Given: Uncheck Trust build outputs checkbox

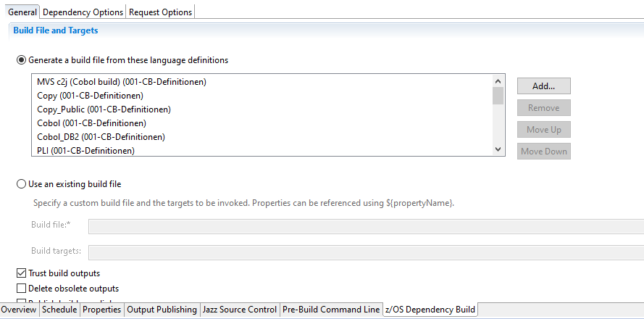Looking at the screenshot, I should [x=21, y=273].
